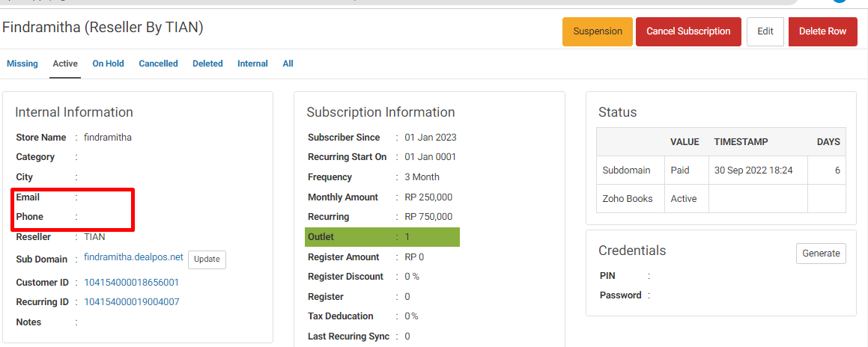The image size is (868, 347).
Task: Click the Findramitha (Reseller By TIAN) page title
Action: click(103, 28)
